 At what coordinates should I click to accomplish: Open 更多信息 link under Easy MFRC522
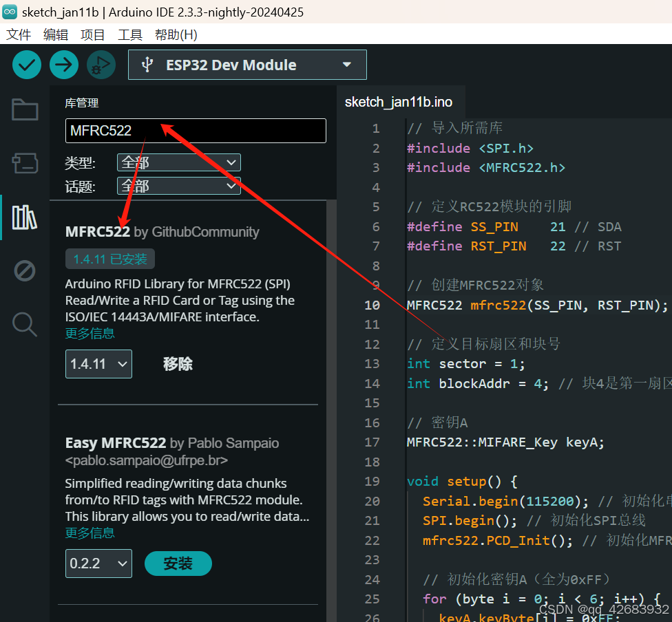pyautogui.click(x=90, y=533)
